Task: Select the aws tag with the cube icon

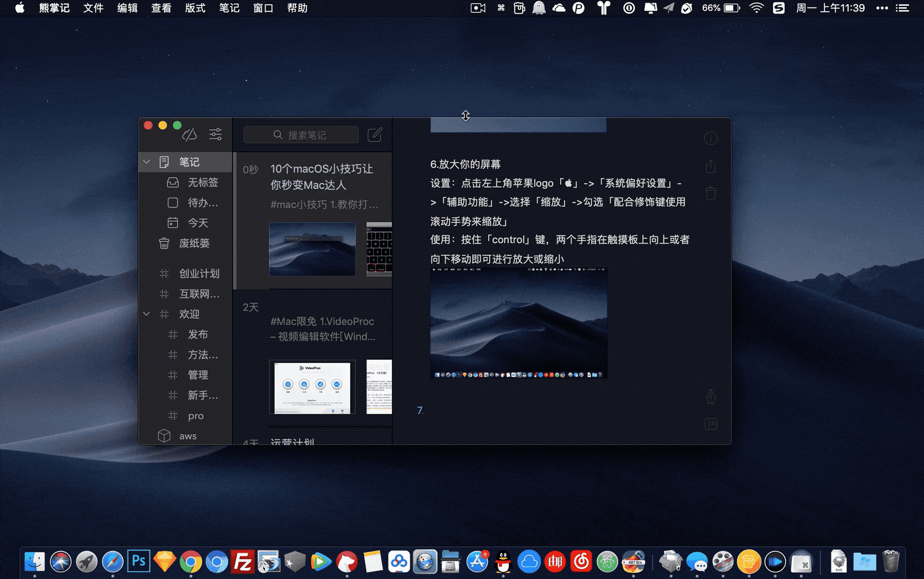Action: pos(187,436)
